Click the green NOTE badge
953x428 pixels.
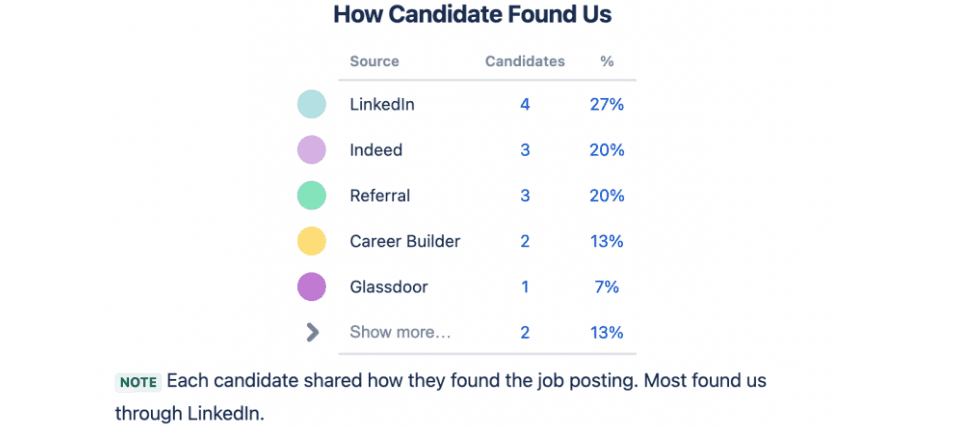click(139, 382)
